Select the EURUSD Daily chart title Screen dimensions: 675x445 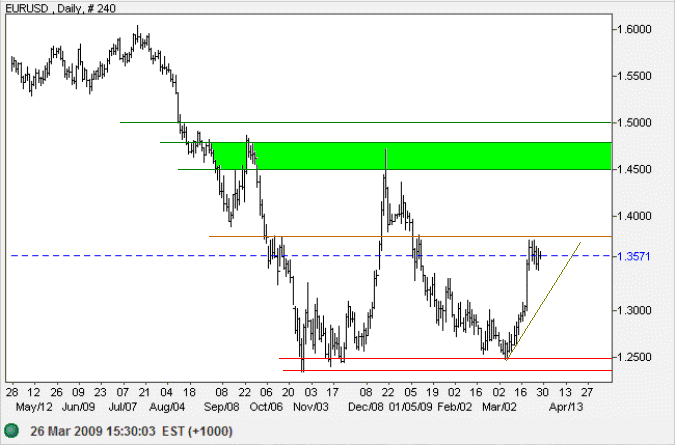pos(61,8)
